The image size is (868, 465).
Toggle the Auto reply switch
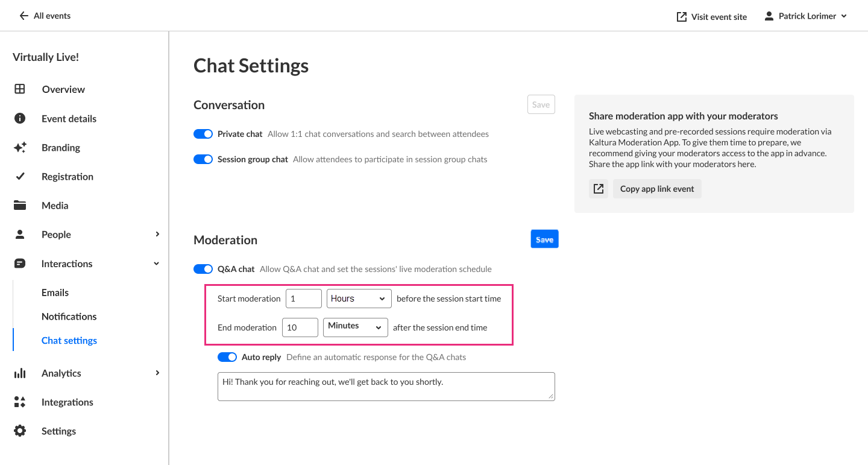tap(227, 357)
